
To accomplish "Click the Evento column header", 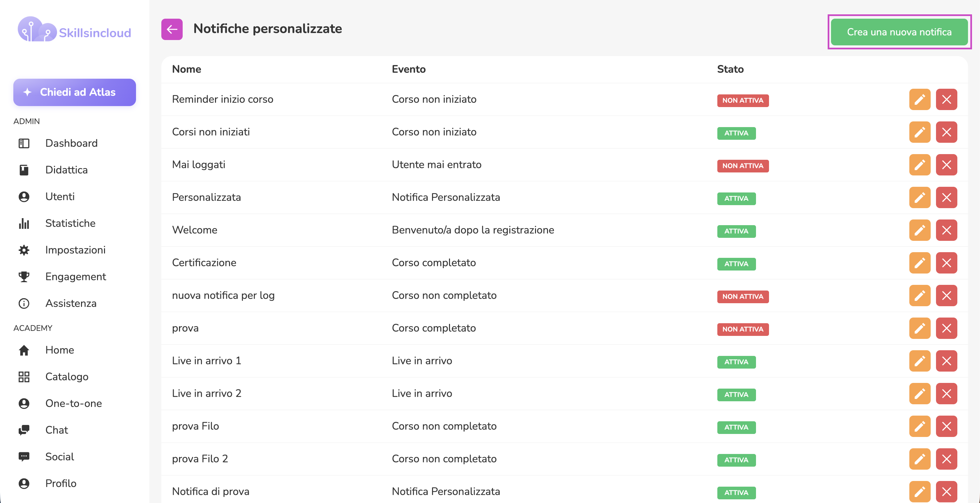I will click(x=409, y=69).
